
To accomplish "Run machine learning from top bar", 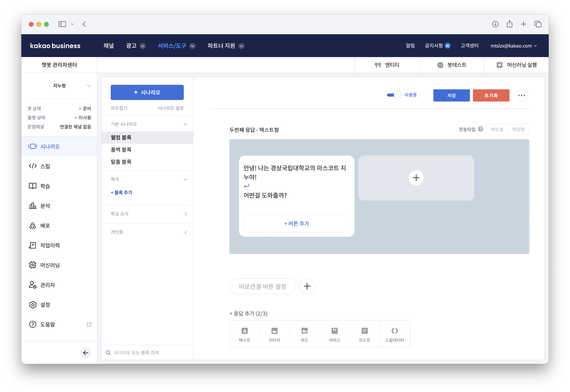I will (x=516, y=65).
